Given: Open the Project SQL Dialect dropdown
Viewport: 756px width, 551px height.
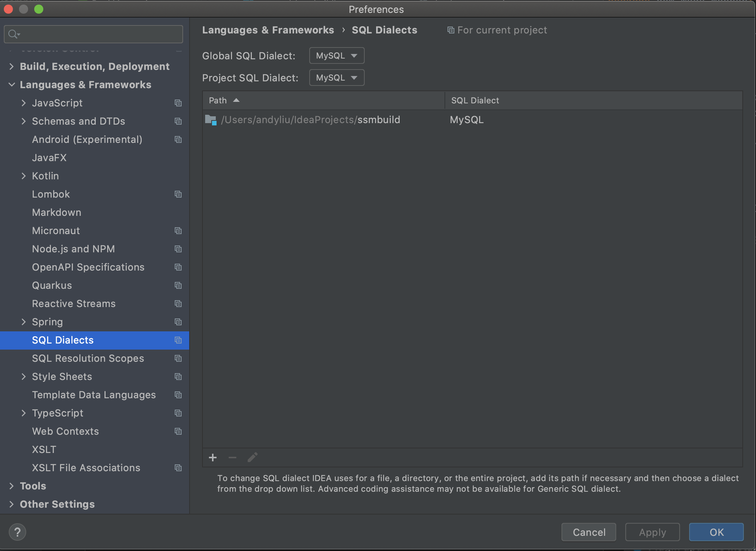Looking at the screenshot, I should coord(337,78).
